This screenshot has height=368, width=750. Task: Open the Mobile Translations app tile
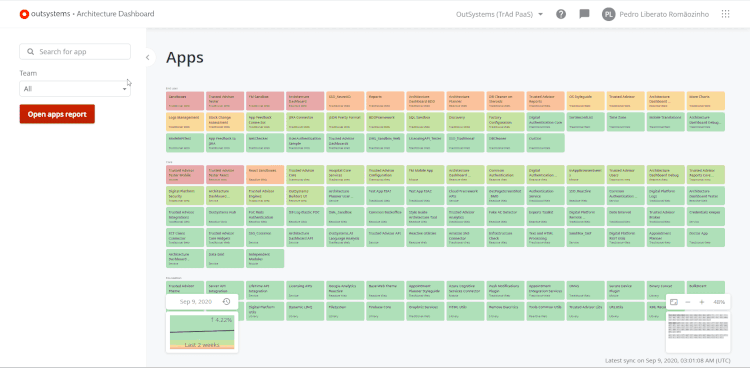pyautogui.click(x=666, y=122)
